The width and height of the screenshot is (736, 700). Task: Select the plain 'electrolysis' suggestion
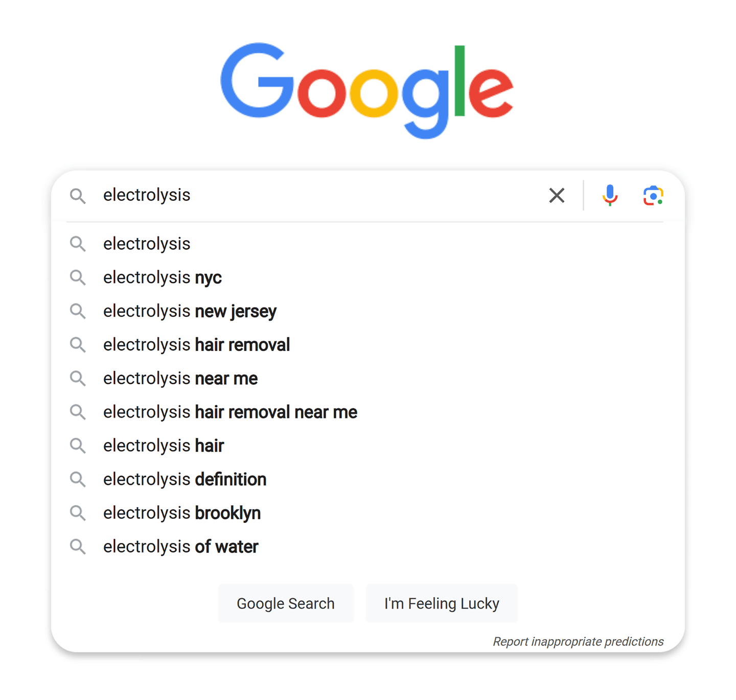point(146,244)
